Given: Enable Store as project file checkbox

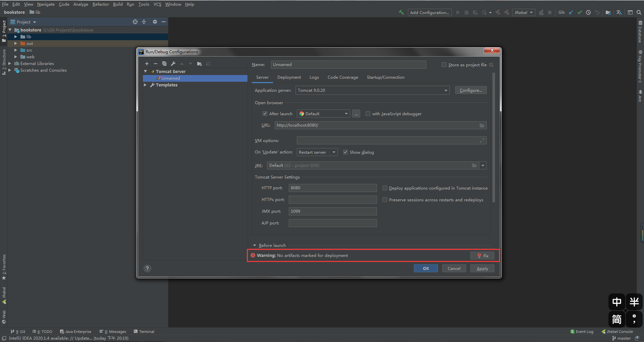Looking at the screenshot, I should pos(444,65).
